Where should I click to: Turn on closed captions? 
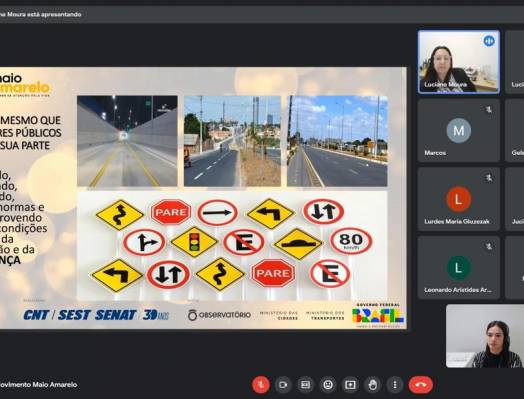coord(305,385)
